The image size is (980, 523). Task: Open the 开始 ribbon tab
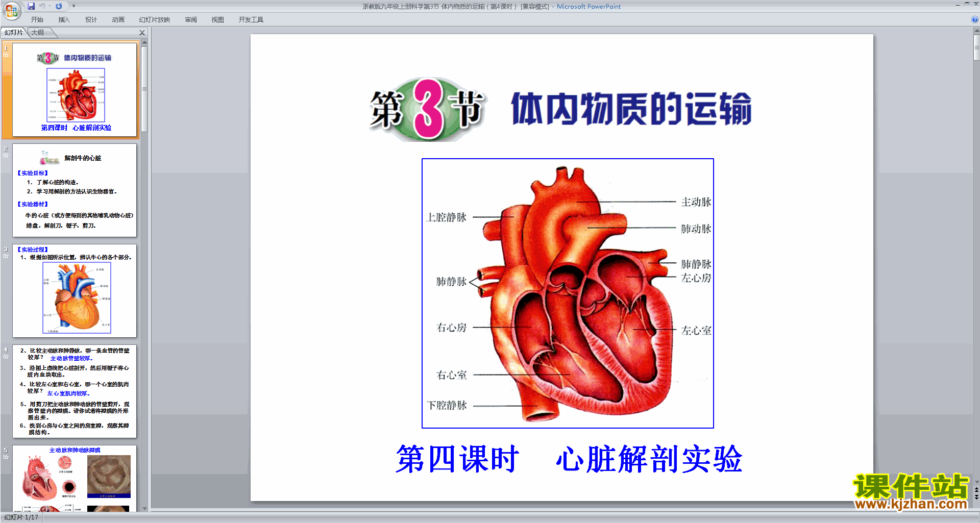coord(37,20)
